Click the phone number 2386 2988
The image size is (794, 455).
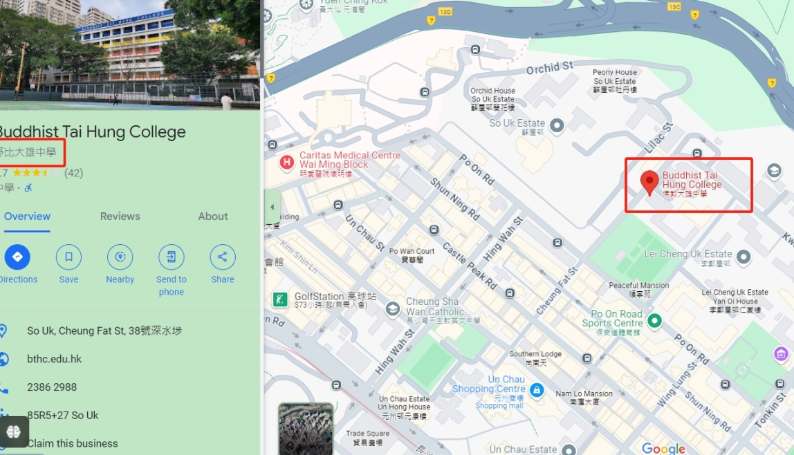pyautogui.click(x=52, y=387)
